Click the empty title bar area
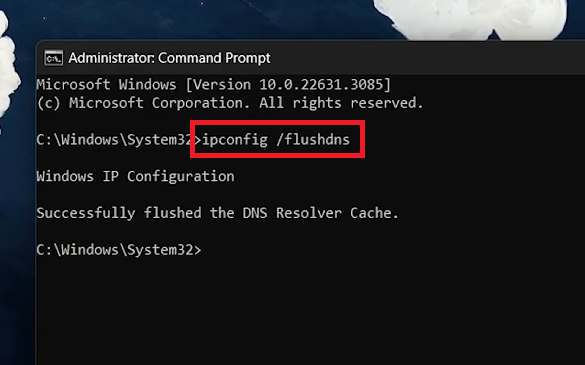This screenshot has width=585, height=365. pos(429,58)
